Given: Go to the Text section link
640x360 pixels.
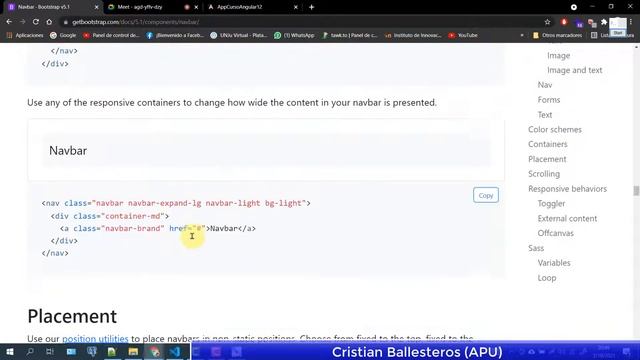Looking at the screenshot, I should [x=544, y=115].
